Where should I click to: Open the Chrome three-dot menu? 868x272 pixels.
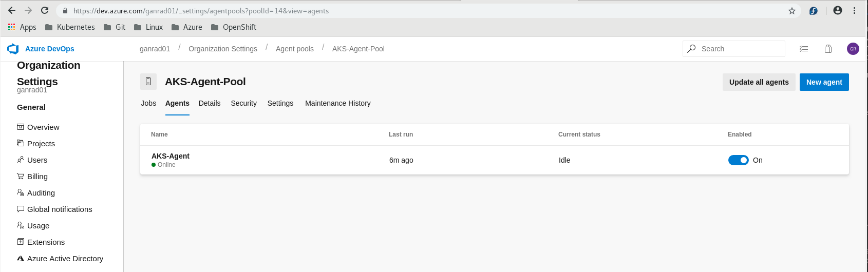(855, 10)
